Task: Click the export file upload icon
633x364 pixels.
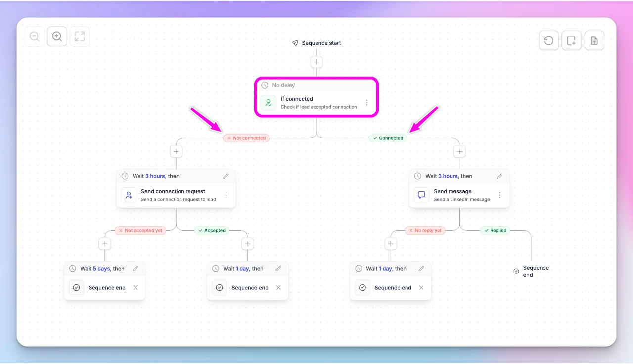Action: pyautogui.click(x=594, y=41)
